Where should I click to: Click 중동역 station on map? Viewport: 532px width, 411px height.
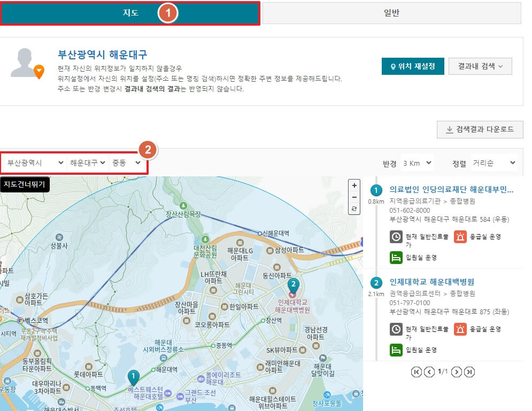[221, 346]
